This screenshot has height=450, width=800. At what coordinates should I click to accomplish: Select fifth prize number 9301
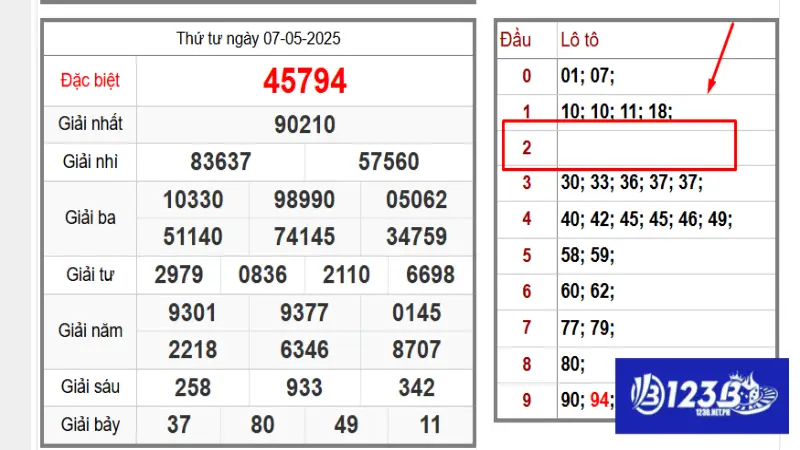point(192,313)
